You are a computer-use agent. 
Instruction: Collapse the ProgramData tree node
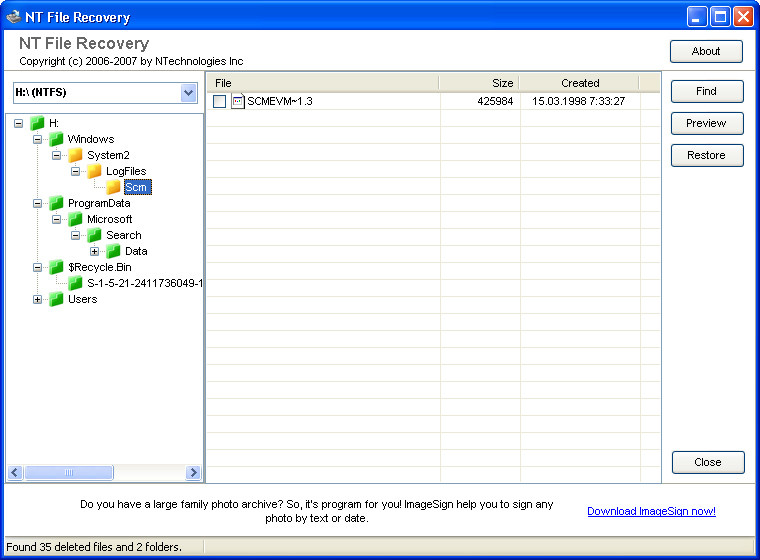tap(37, 203)
